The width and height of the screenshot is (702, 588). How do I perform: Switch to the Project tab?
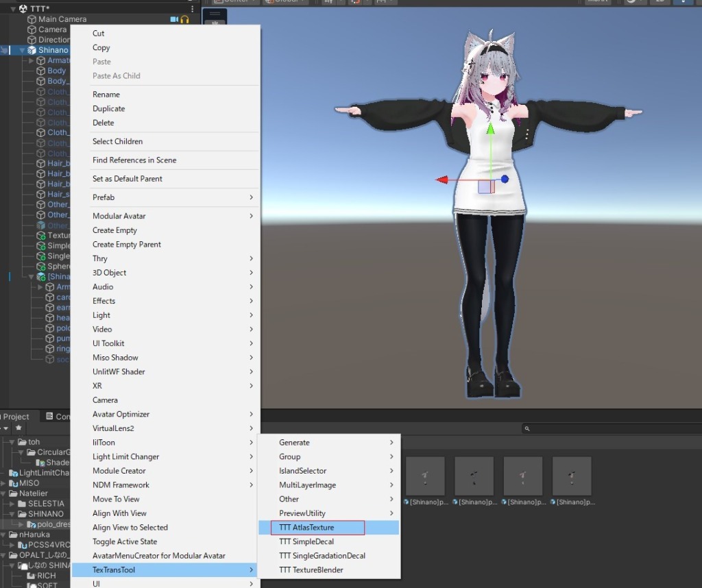16,417
